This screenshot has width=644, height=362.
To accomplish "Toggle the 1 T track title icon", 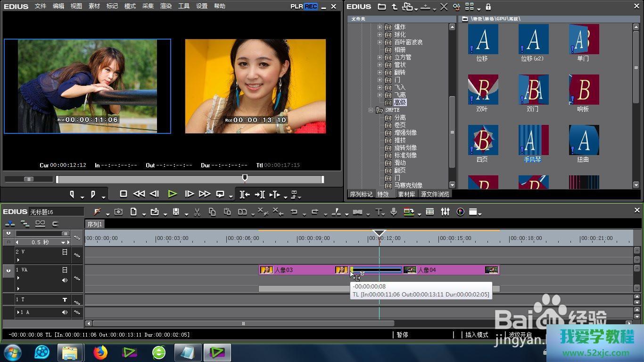I will (x=65, y=300).
